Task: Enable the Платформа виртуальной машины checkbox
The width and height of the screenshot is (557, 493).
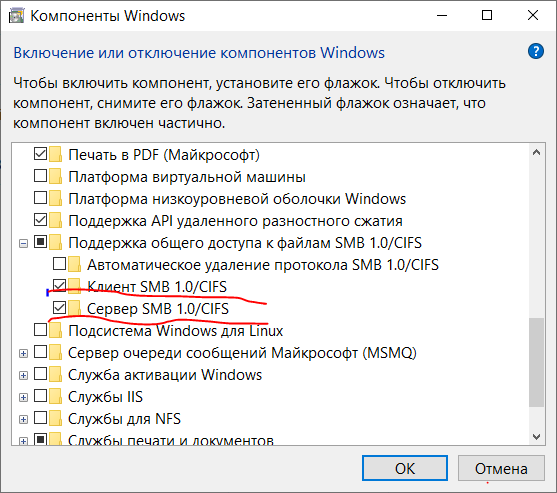Action: pyautogui.click(x=40, y=175)
